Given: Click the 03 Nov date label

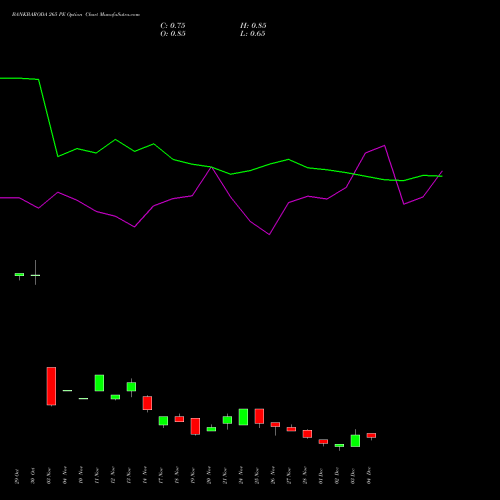Looking at the screenshot, I should (x=49, y=476).
